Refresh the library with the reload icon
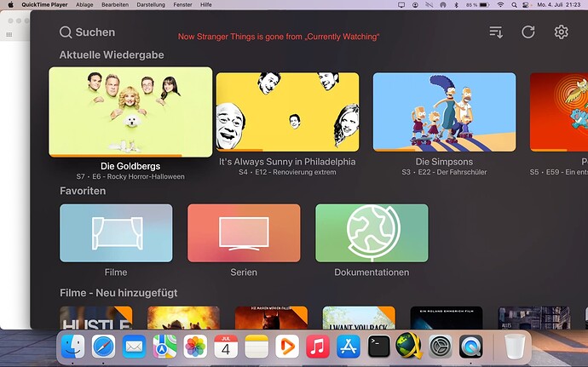Screen dimensions: 588x367 [528, 32]
